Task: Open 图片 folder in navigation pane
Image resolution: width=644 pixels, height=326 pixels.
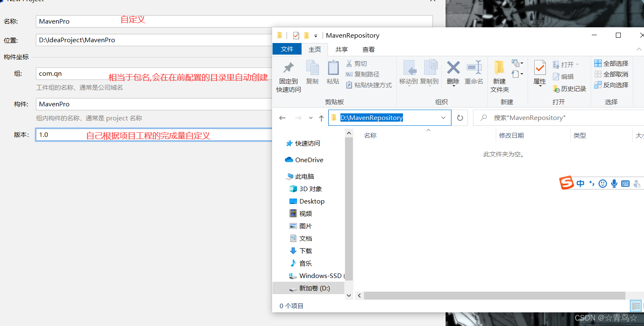Action: pos(300,226)
